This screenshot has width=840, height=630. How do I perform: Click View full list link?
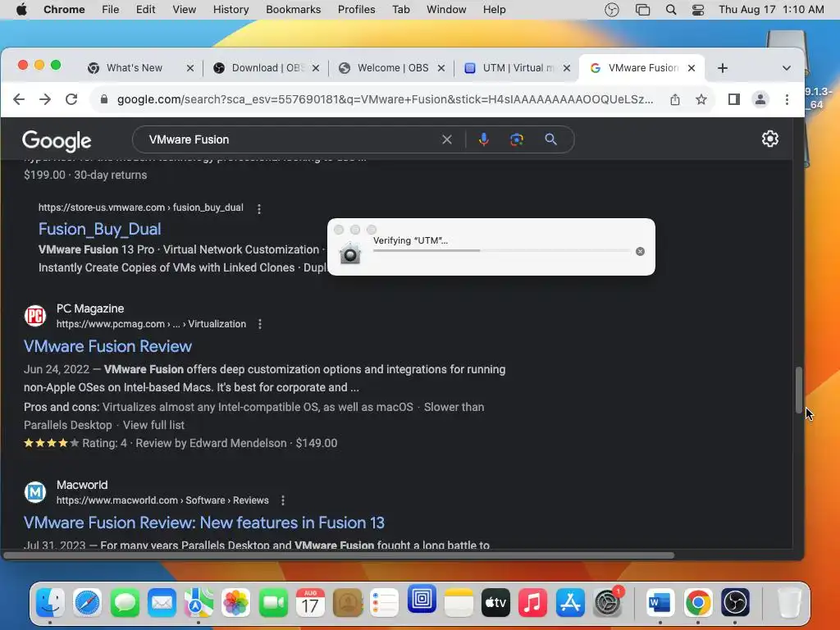pyautogui.click(x=153, y=426)
